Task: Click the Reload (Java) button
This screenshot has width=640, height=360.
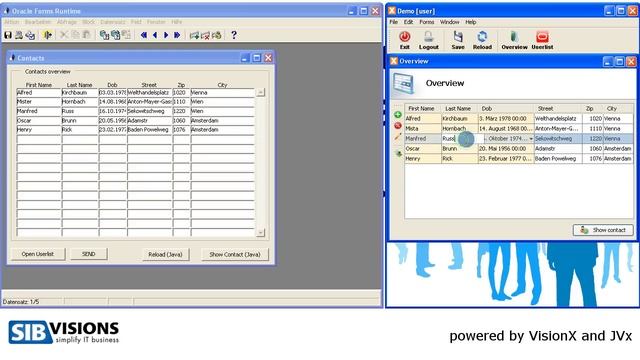Action: pos(165,254)
